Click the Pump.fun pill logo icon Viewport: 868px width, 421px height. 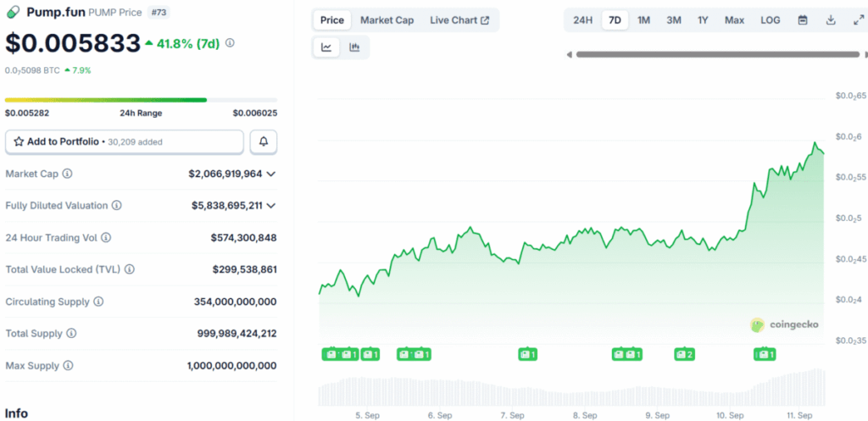14,12
